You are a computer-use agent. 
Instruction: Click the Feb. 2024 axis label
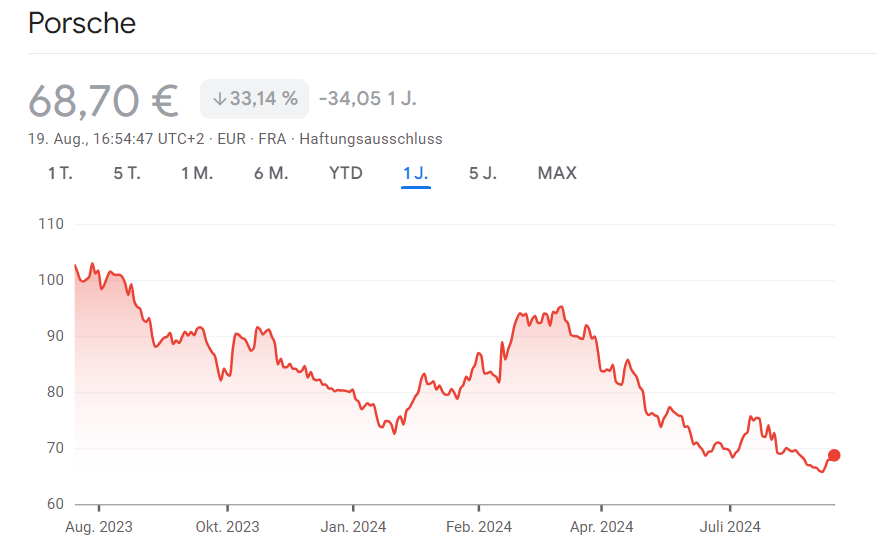click(x=479, y=527)
